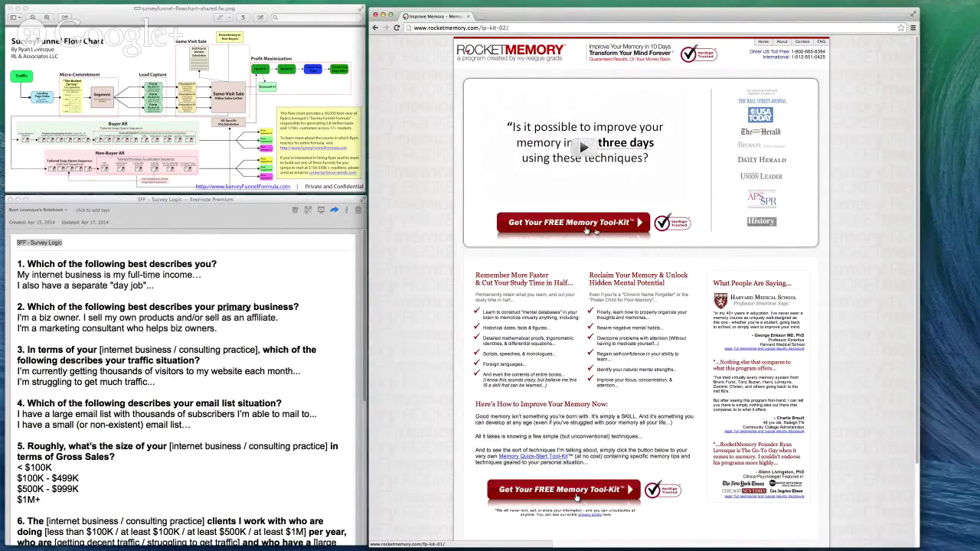Screen dimensions: 980x551
Task: Click the Daily Herald logo
Action: [x=762, y=159]
